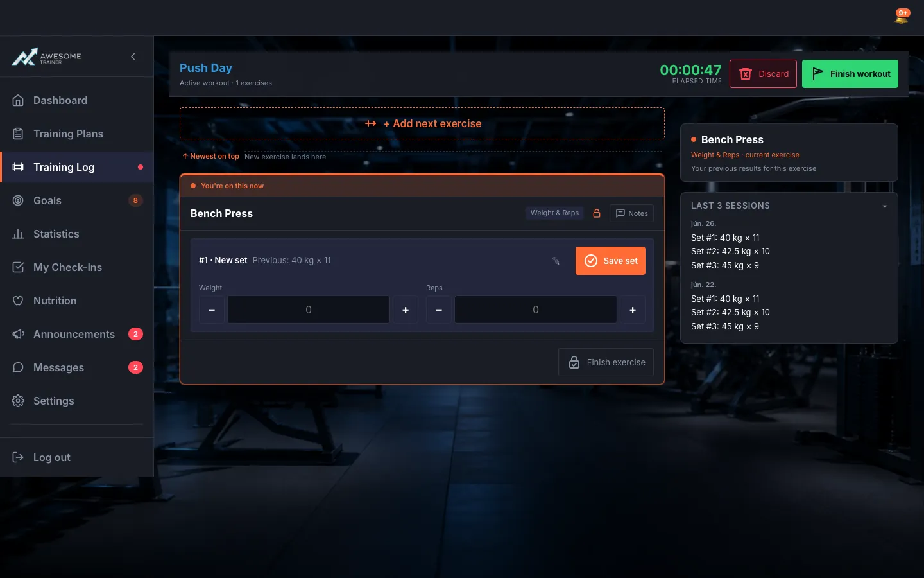924x578 pixels.
Task: Click the Training Log red dot indicator
Action: pos(141,167)
